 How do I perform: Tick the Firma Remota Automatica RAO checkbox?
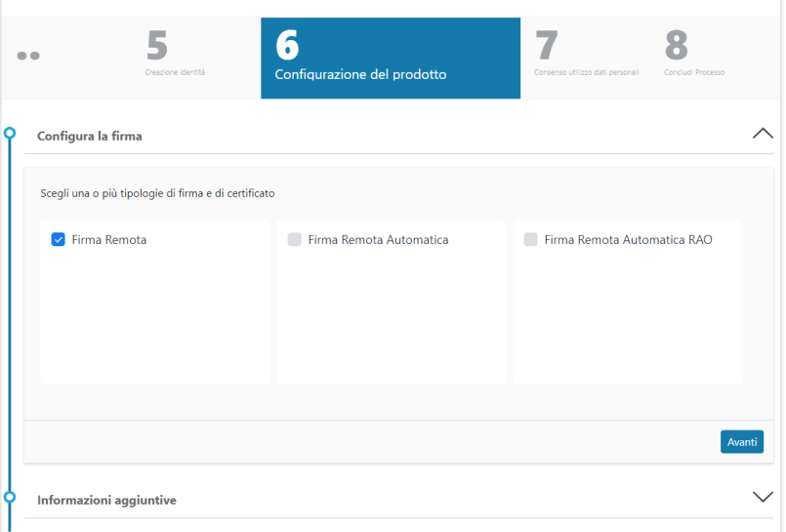tap(531, 239)
